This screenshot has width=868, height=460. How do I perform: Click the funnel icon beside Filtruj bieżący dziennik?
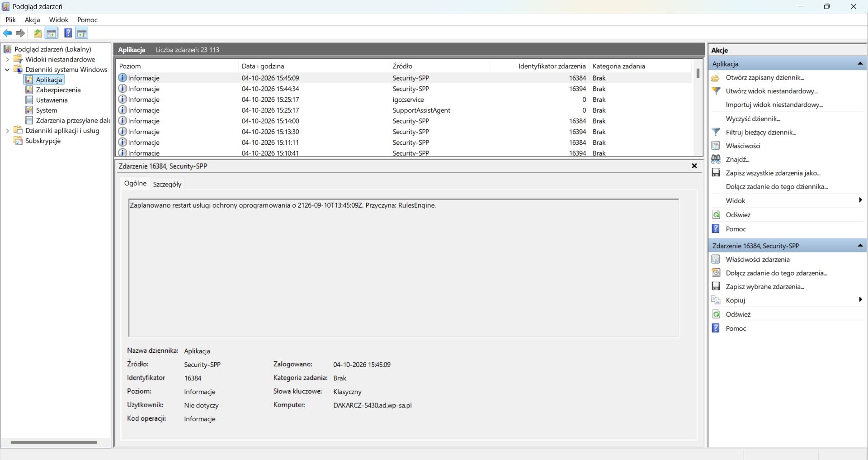(x=716, y=132)
